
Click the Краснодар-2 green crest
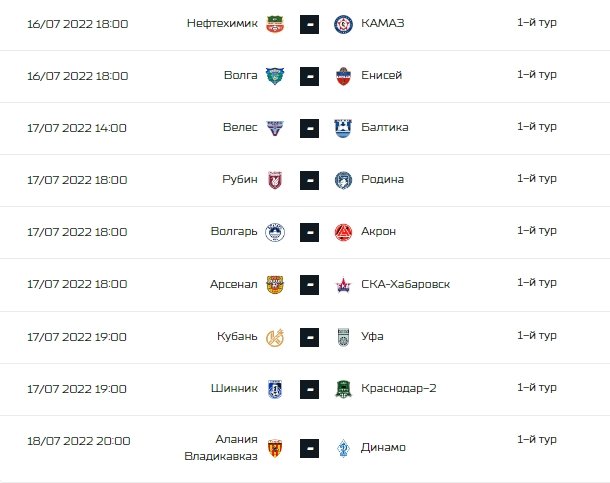343,389
